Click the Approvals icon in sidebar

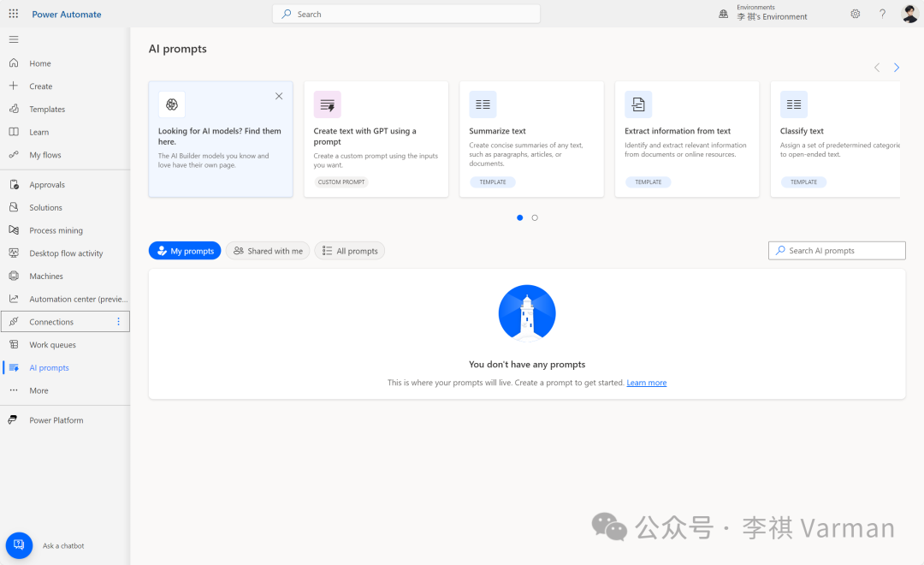click(x=14, y=185)
